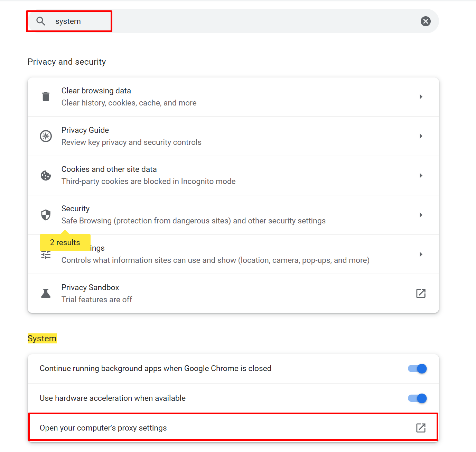Open Security Safe Browsing settings
Image resolution: width=476 pixels, height=452 pixels.
233,215
